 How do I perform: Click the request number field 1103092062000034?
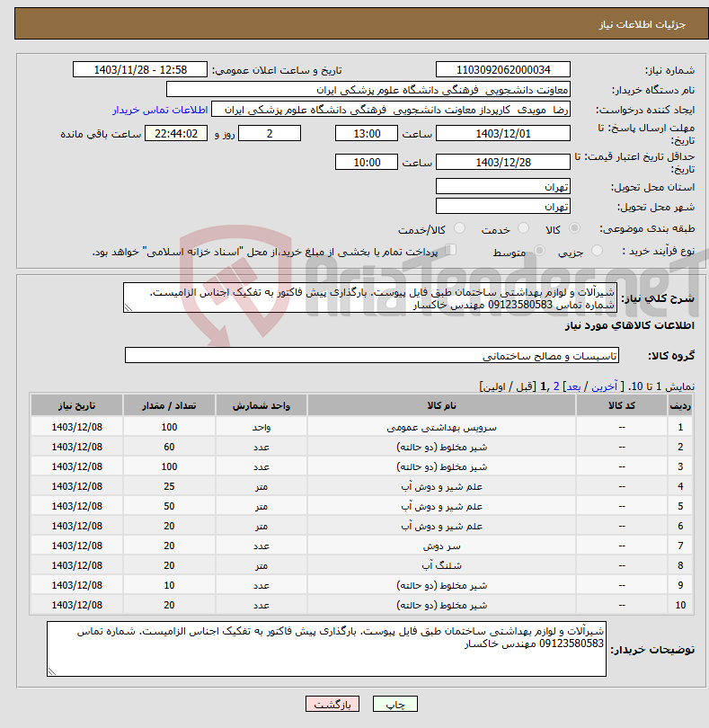tap(503, 69)
